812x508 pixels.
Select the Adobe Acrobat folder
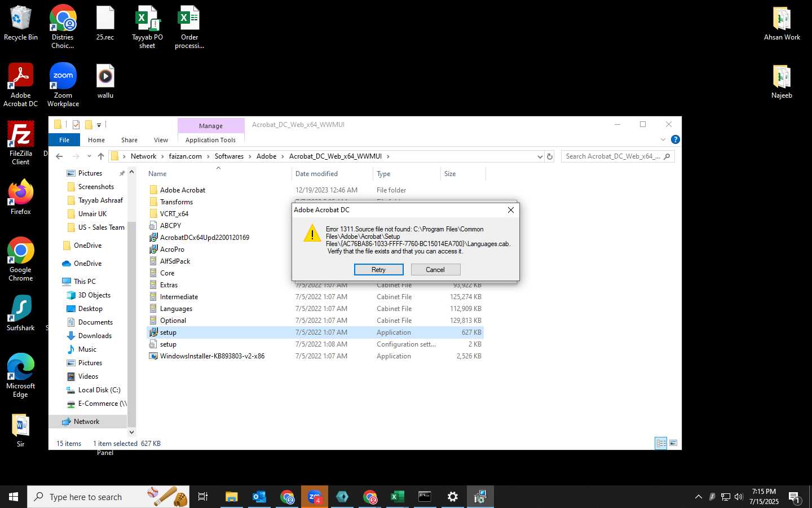point(182,190)
